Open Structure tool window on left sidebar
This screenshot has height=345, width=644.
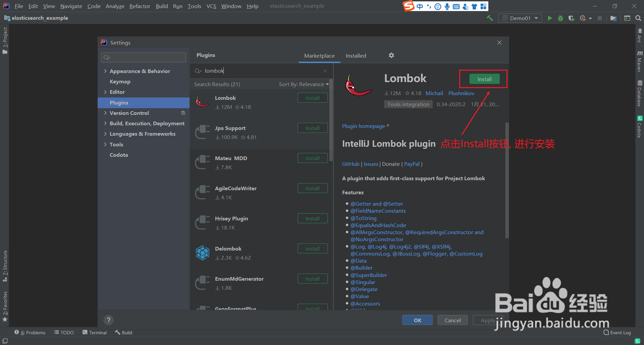pyautogui.click(x=5, y=266)
